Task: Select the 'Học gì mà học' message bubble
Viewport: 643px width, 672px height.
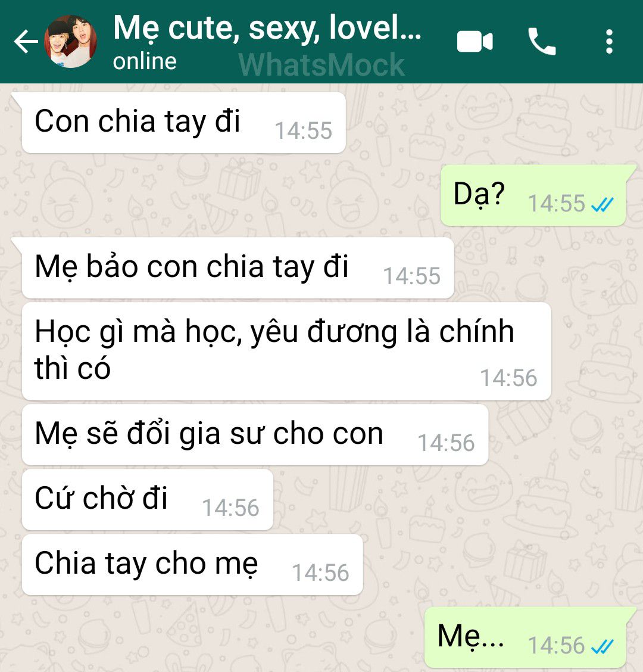Action: 286,351
